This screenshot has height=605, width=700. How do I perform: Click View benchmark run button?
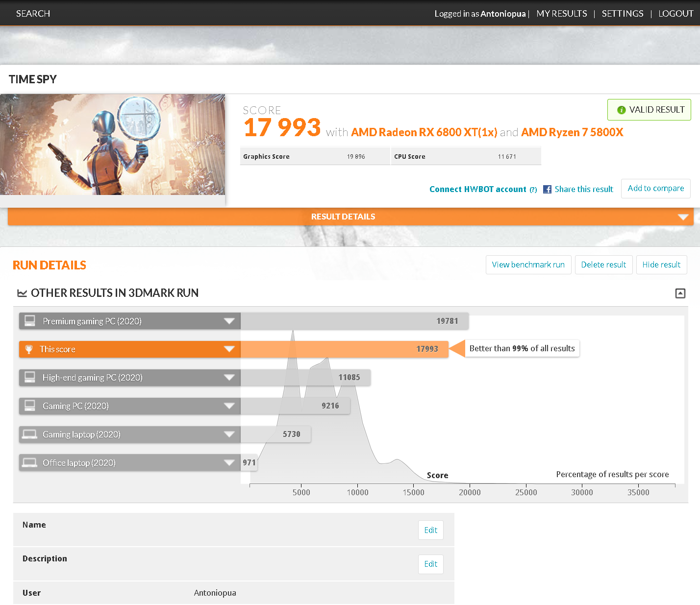point(528,265)
